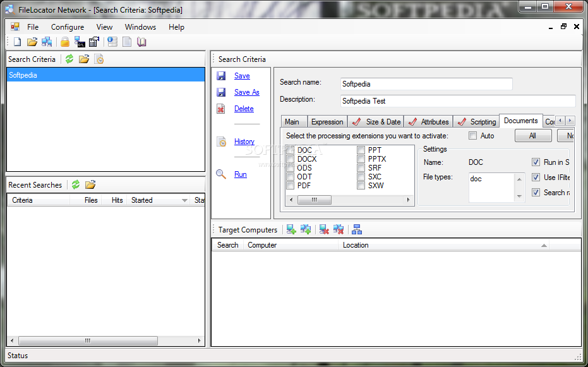Add a single target computer
The image size is (588, 367).
tap(291, 229)
